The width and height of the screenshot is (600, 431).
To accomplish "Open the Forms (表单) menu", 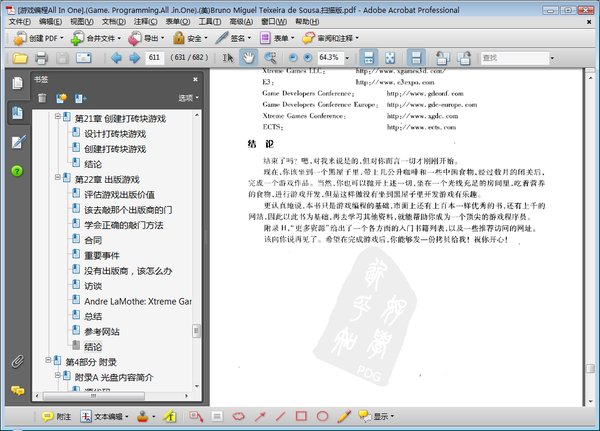I will pos(277,38).
